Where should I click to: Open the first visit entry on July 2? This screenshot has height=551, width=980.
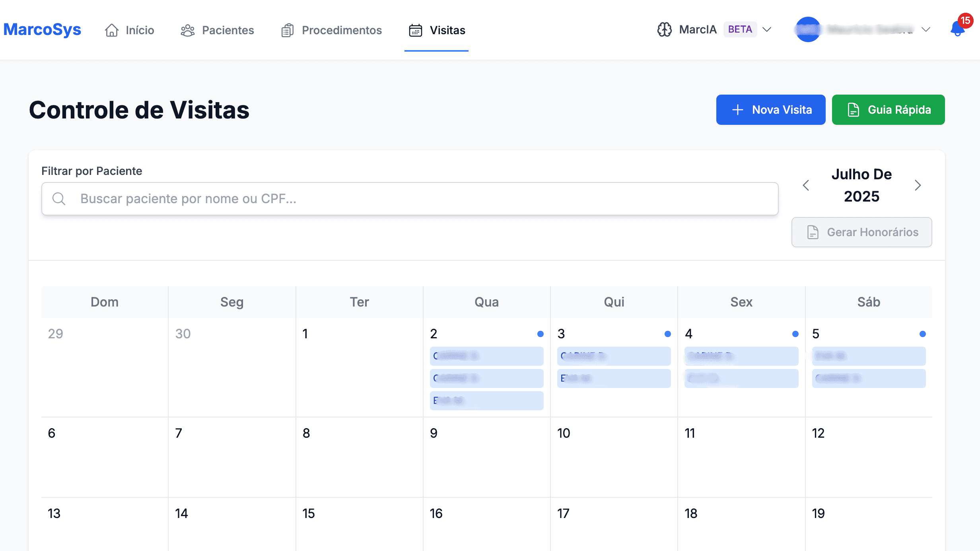click(487, 356)
